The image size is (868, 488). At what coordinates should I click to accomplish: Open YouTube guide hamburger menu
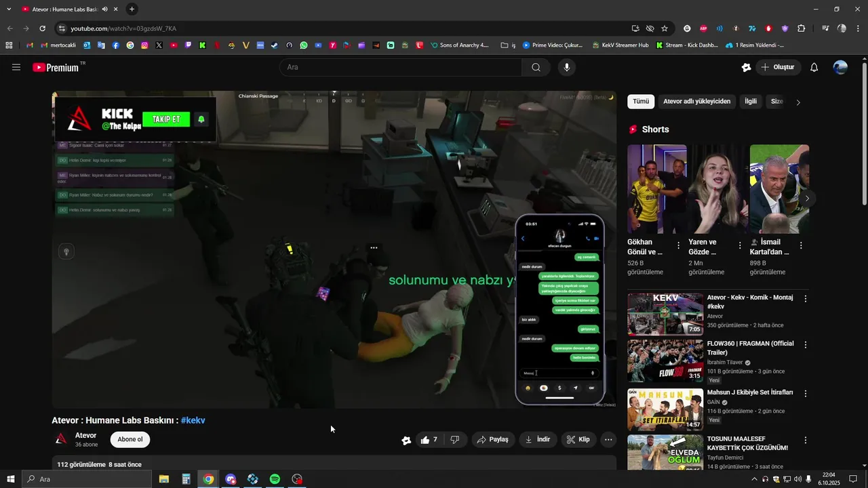coord(16,67)
